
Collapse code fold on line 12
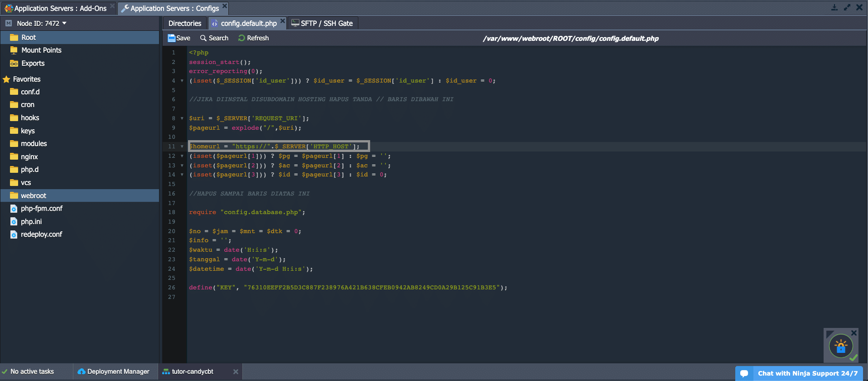tap(182, 156)
